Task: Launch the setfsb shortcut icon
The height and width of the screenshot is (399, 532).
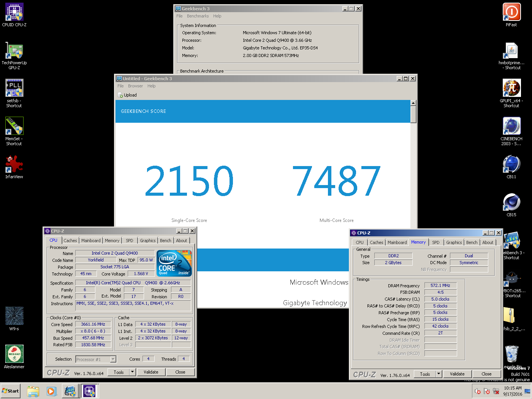Action: (x=14, y=93)
